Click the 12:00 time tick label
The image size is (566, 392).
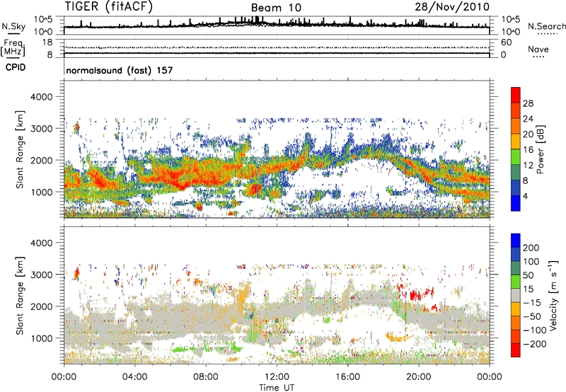[x=277, y=377]
